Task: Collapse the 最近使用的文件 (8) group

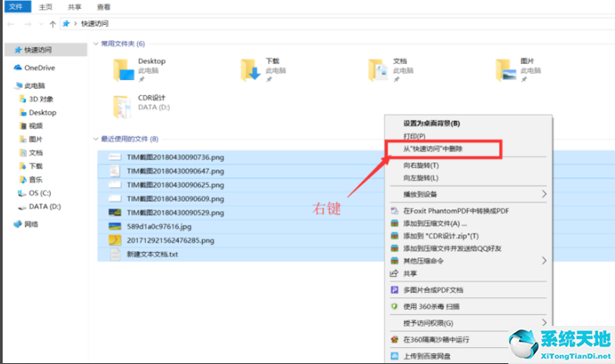Action: click(x=96, y=138)
